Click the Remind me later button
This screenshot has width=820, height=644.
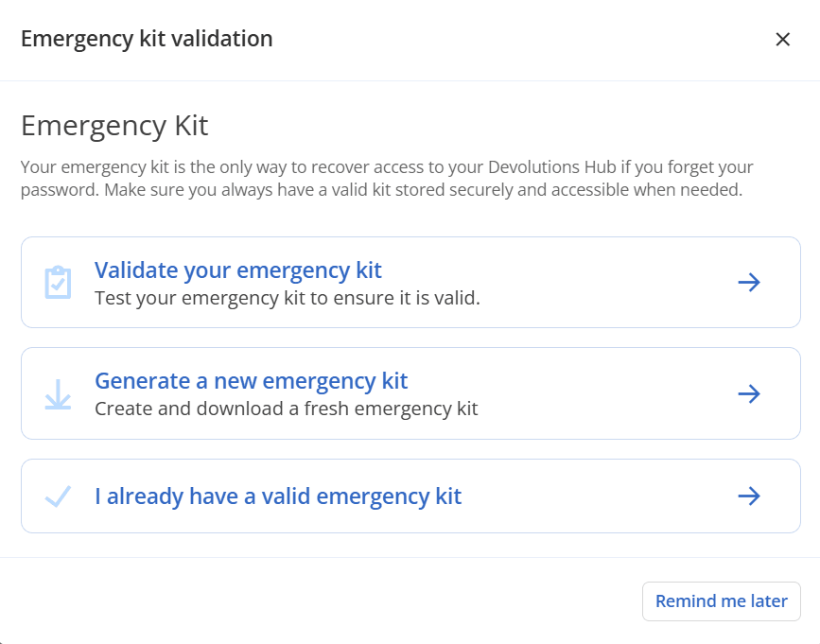pos(721,601)
